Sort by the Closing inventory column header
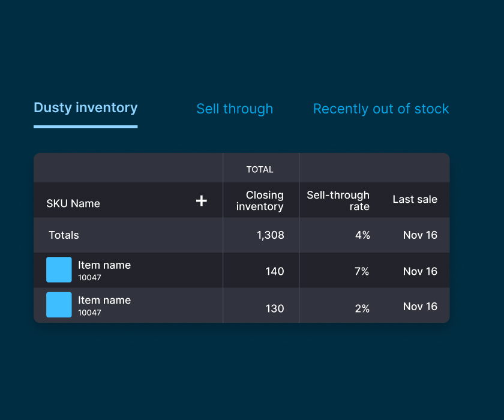 260,201
